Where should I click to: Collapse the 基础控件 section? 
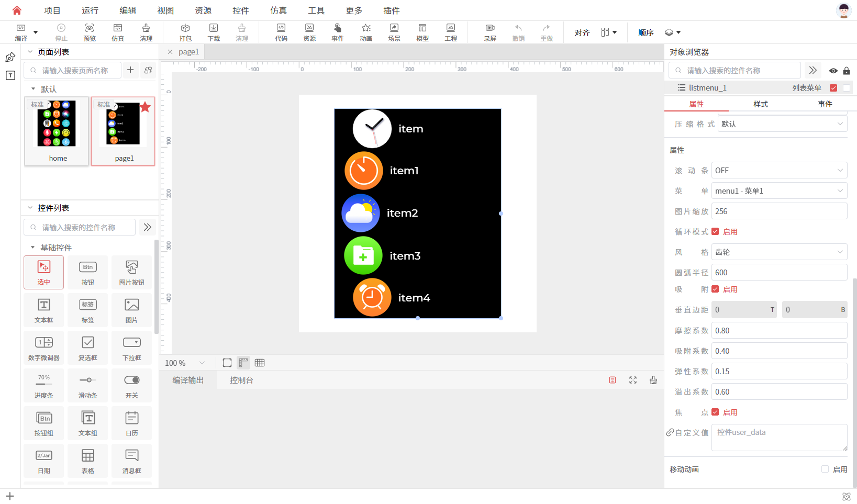coord(33,248)
